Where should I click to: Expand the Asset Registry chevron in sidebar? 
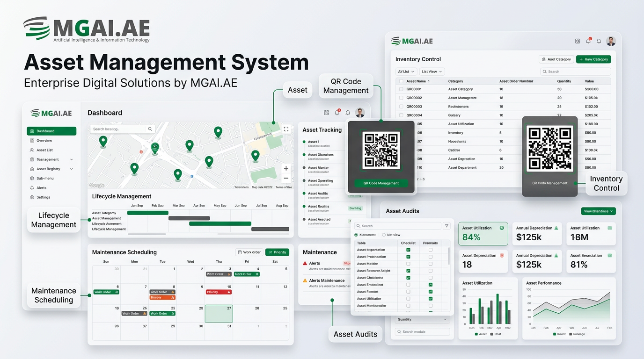[72, 169]
